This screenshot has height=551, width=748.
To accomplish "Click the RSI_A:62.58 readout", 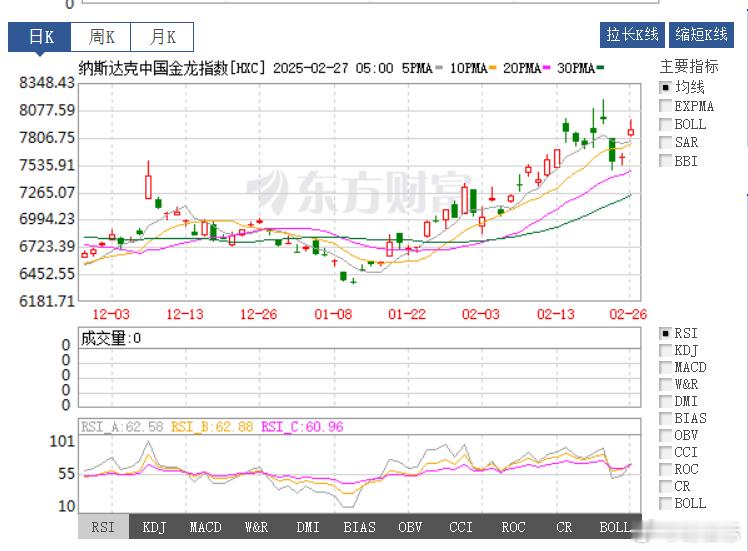I will pos(122,426).
